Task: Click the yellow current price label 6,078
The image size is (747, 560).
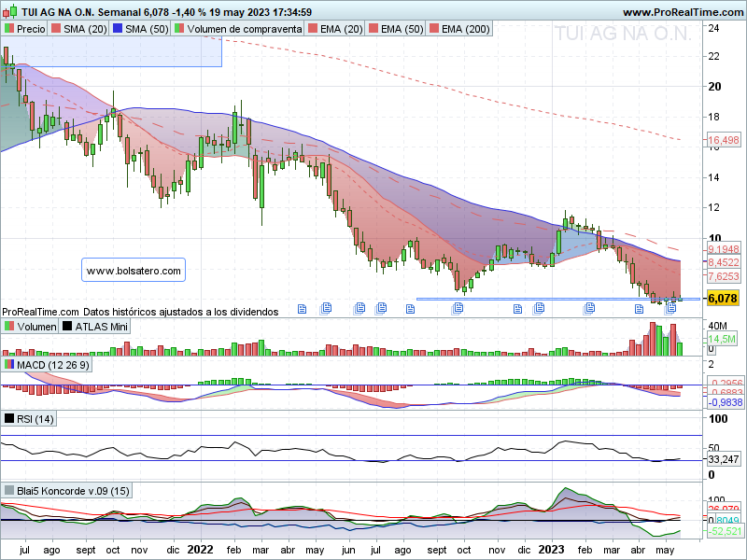Action: (x=723, y=299)
